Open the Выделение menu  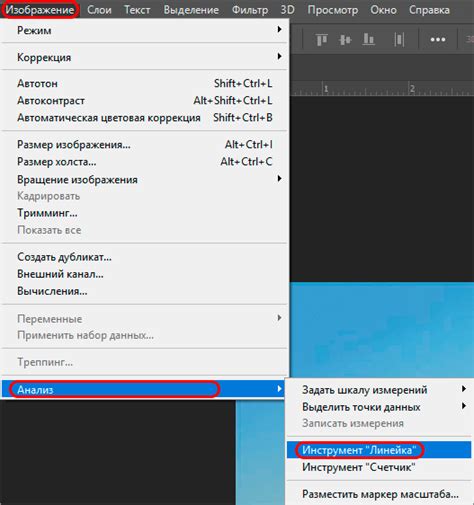point(191,10)
